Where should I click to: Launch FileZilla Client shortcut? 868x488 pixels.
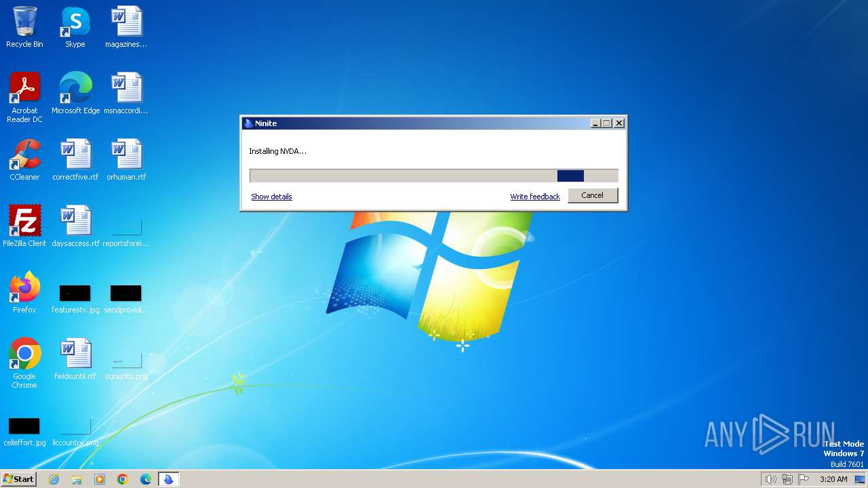(24, 226)
